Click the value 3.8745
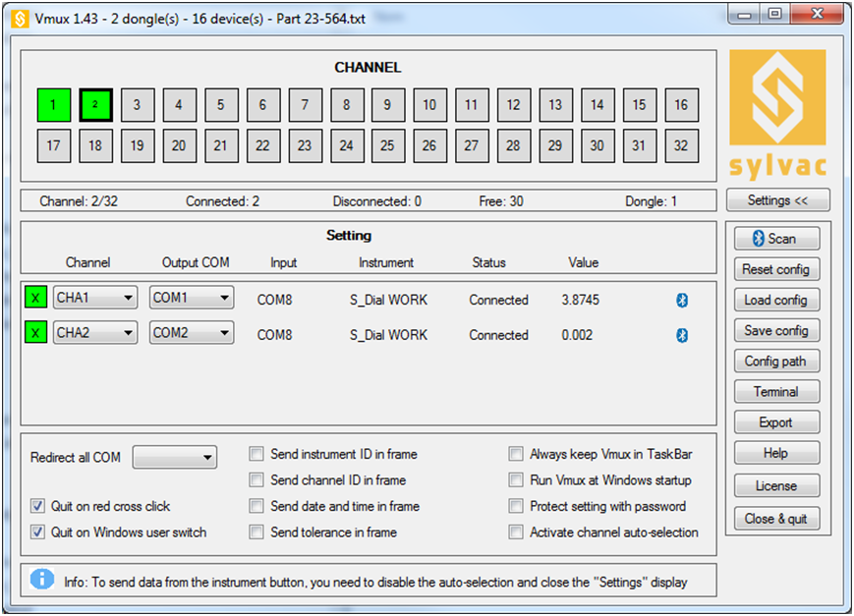The height and width of the screenshot is (616, 854). pyautogui.click(x=581, y=300)
